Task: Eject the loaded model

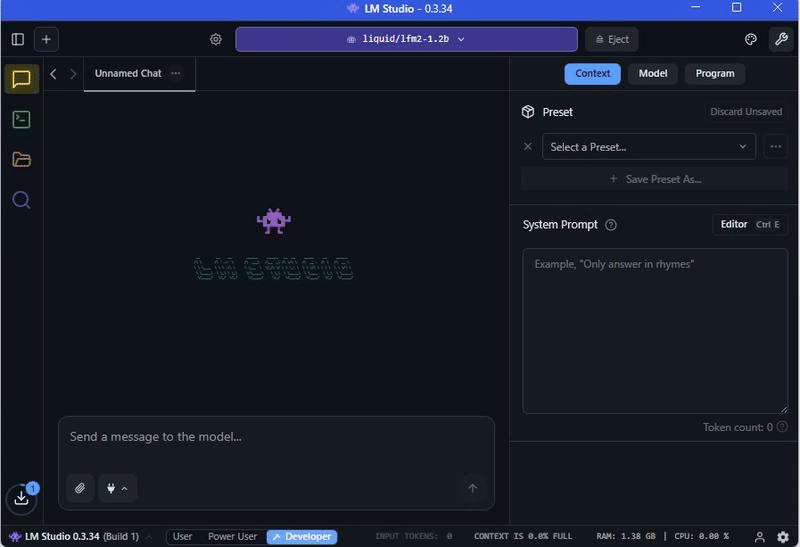Action: point(612,39)
